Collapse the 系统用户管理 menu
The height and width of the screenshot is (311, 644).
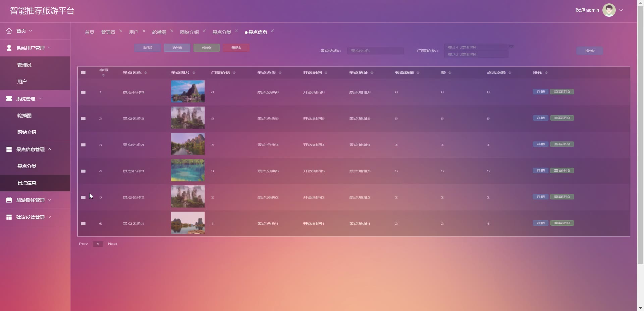point(49,48)
